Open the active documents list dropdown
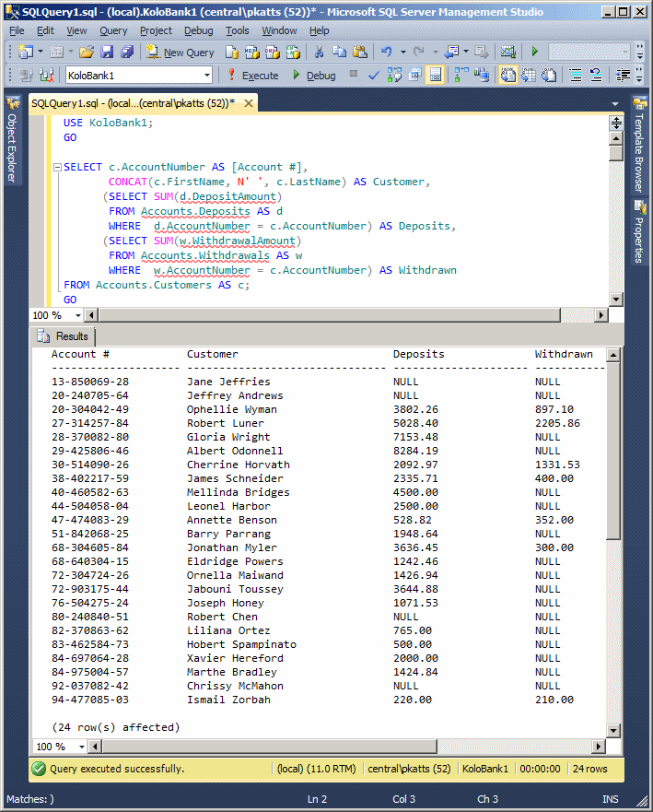The image size is (653, 812). 614,103
